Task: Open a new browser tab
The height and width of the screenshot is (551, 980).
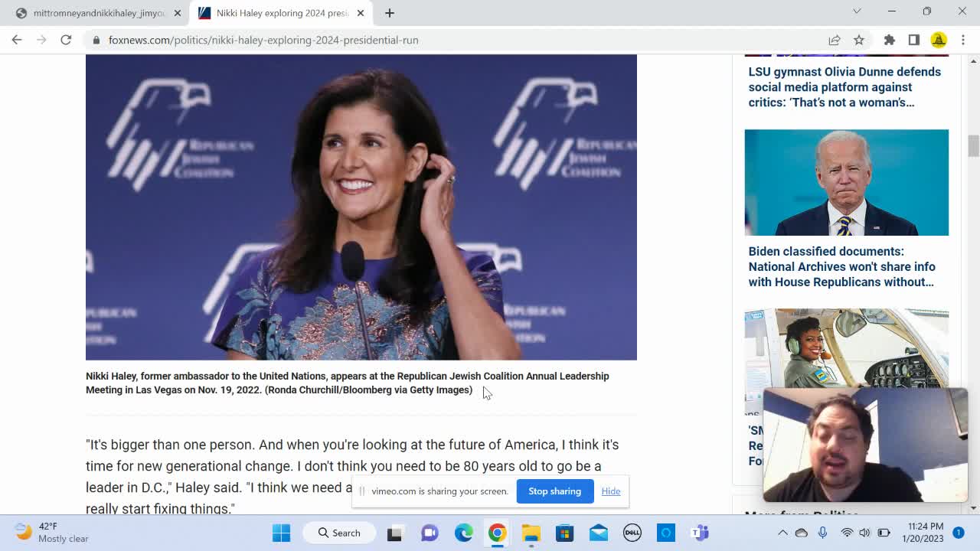Action: (x=390, y=13)
